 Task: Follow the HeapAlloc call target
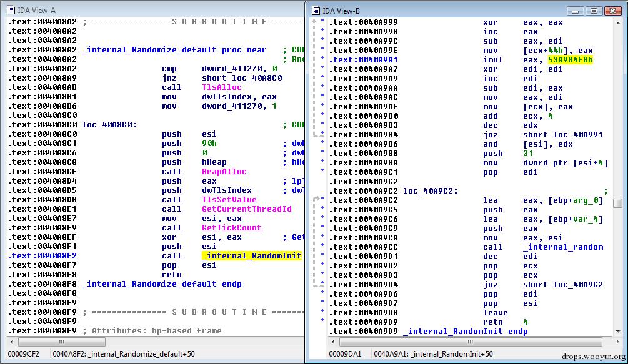pos(224,172)
